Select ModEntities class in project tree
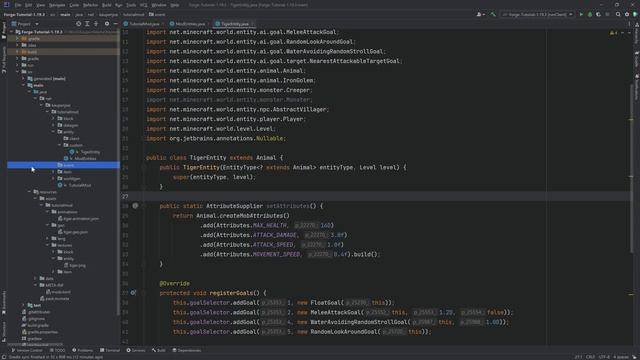 pyautogui.click(x=85, y=158)
